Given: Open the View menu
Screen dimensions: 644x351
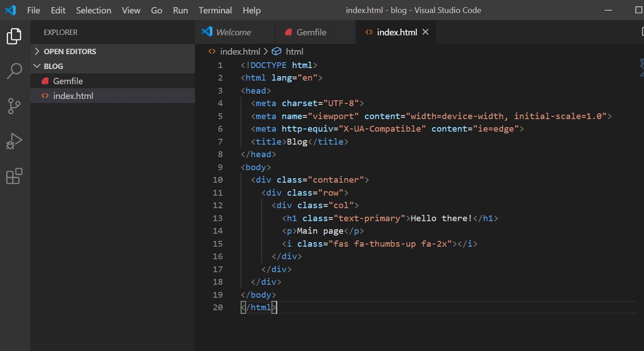Looking at the screenshot, I should click(x=131, y=10).
